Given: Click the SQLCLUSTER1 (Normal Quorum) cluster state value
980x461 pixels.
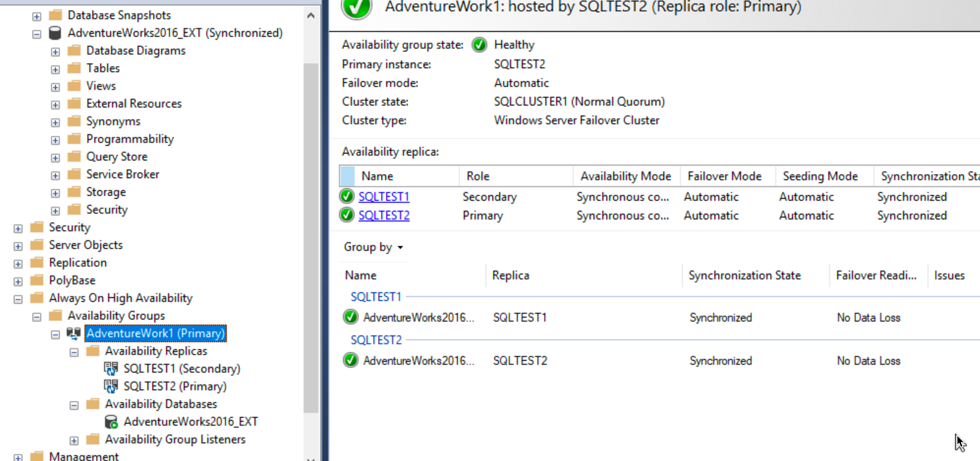Looking at the screenshot, I should (x=580, y=102).
